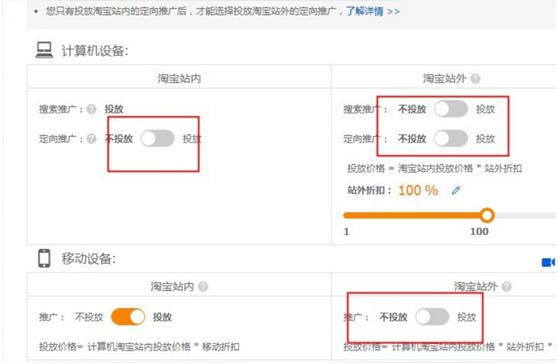The width and height of the screenshot is (558, 363).
Task: Click slider maximum label 100
Action: point(479,231)
